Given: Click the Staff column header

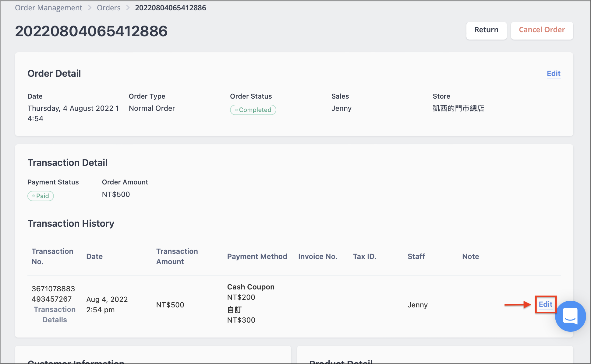Looking at the screenshot, I should click(416, 257).
